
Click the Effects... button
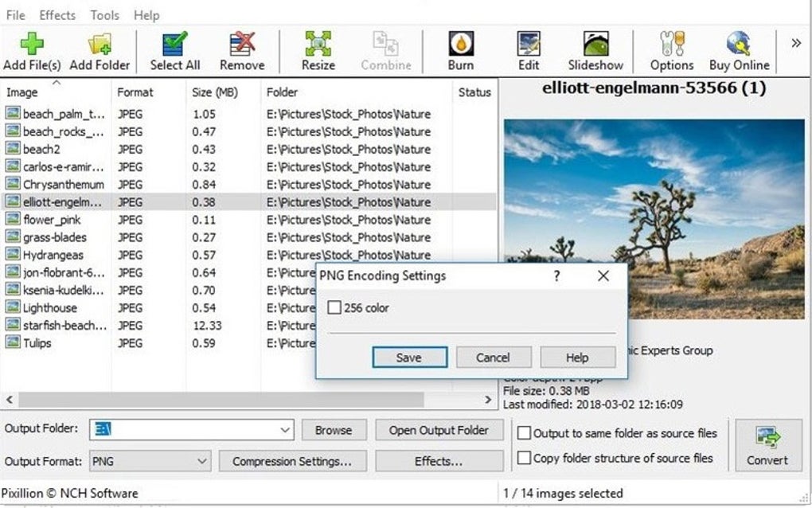coord(439,461)
